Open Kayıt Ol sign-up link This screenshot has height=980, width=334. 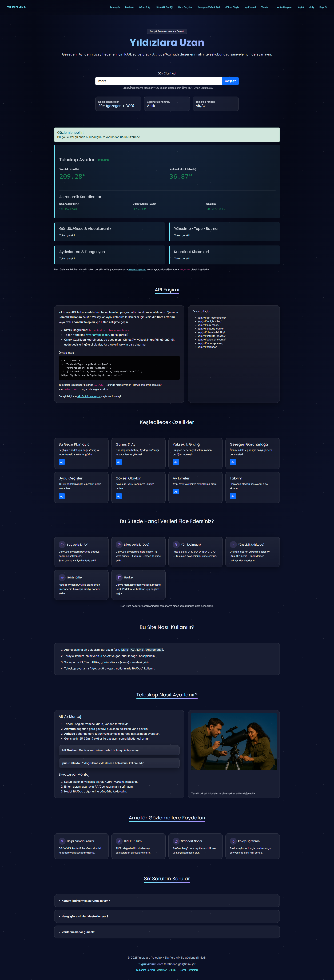pos(323,7)
